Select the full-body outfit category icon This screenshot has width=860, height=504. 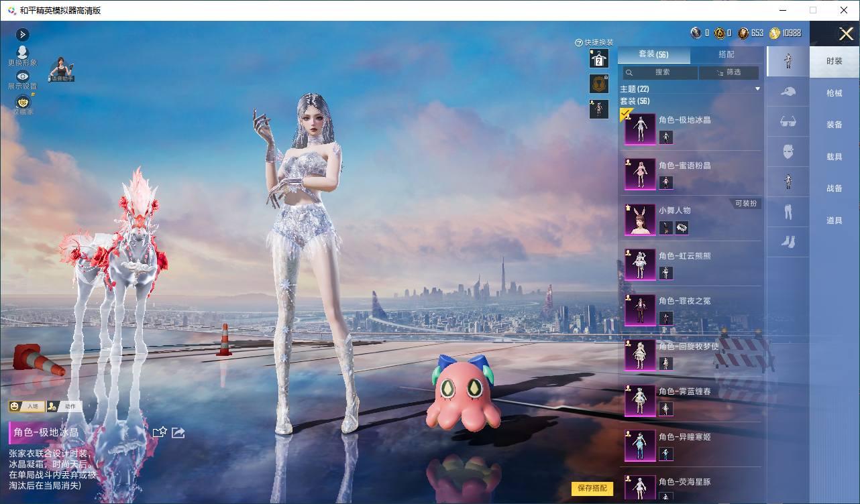pyautogui.click(x=788, y=61)
